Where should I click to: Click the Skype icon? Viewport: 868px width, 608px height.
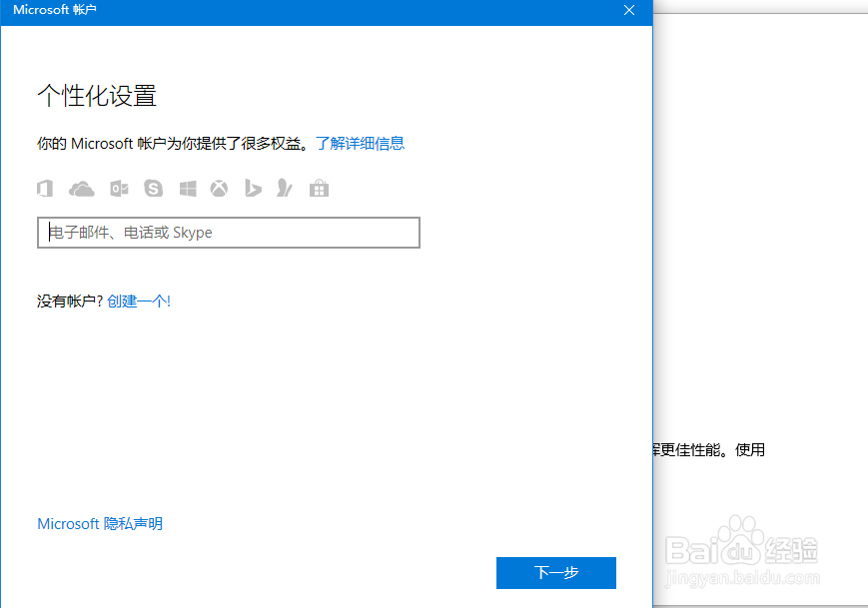pyautogui.click(x=153, y=188)
